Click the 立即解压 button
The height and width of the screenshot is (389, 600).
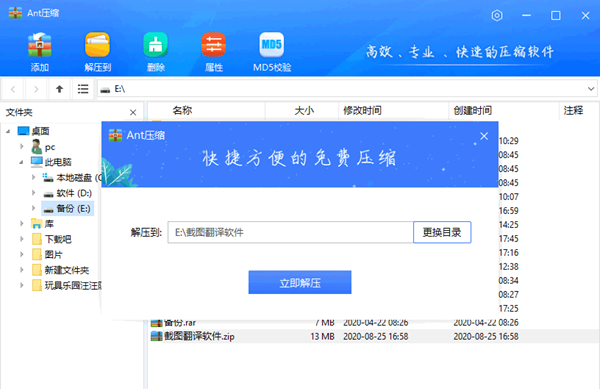click(300, 283)
